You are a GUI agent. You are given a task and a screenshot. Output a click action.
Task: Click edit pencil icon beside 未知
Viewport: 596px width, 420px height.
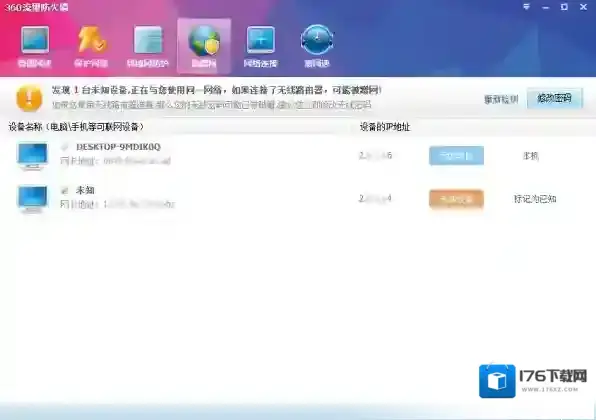coord(65,190)
